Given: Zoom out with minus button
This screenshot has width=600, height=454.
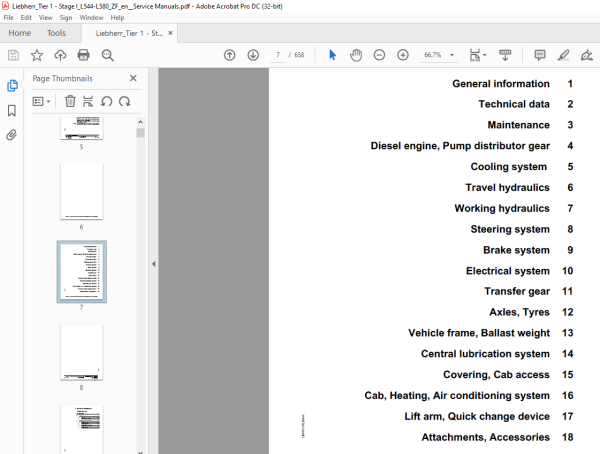Looking at the screenshot, I should coord(379,55).
